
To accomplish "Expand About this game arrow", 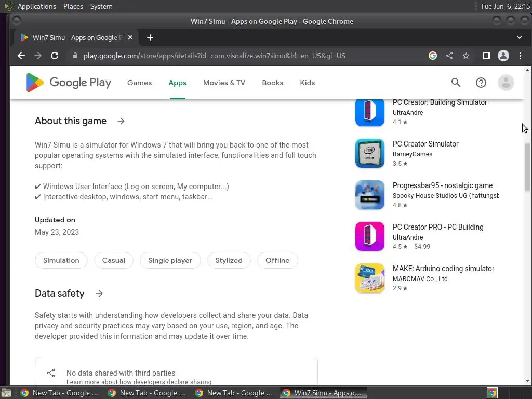I will click(121, 121).
